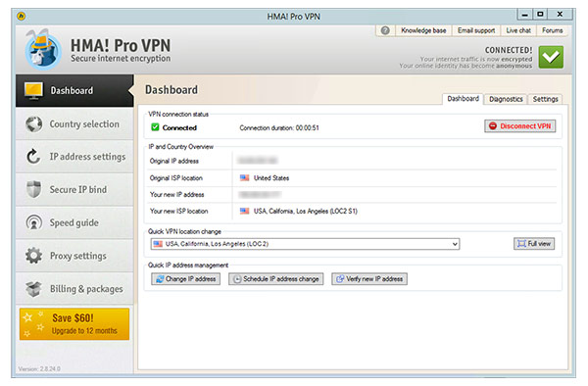Click the HMA donkey logo
Image resolution: width=588 pixels, height=386 pixels.
click(43, 49)
